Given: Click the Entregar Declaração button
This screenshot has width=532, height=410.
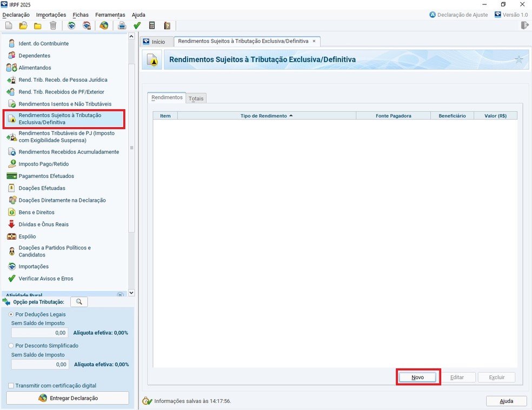Looking at the screenshot, I should [x=68, y=398].
